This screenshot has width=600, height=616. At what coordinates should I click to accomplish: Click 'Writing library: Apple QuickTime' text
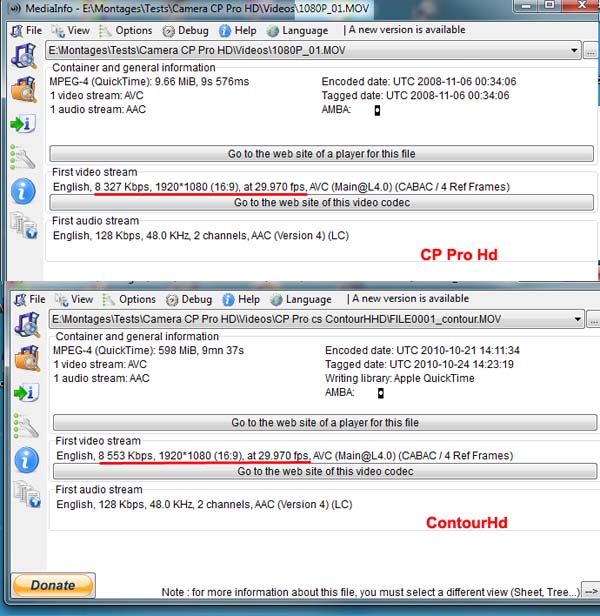coord(400,378)
